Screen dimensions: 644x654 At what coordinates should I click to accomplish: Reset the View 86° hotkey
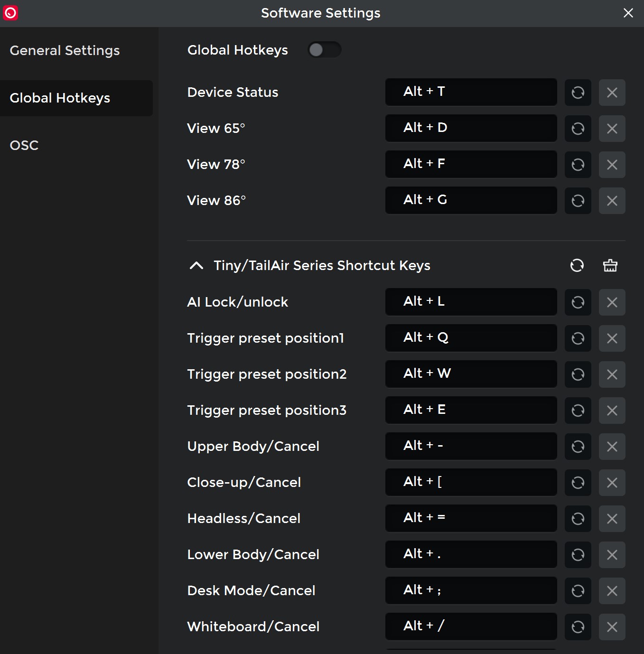click(578, 201)
